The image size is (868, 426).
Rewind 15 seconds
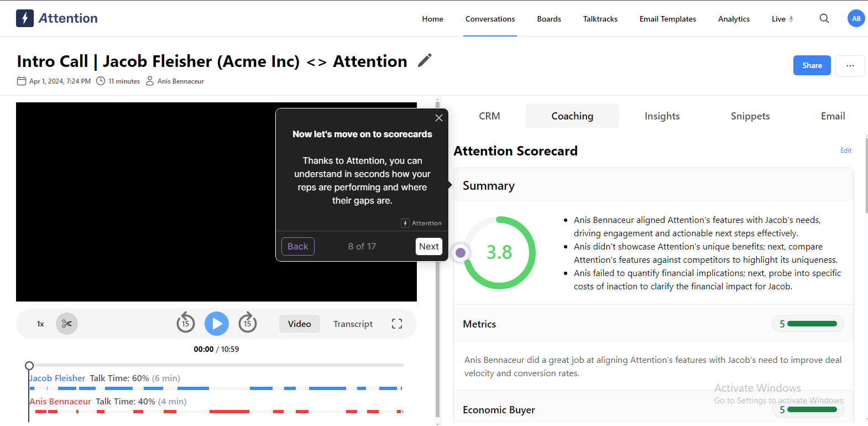(x=186, y=323)
